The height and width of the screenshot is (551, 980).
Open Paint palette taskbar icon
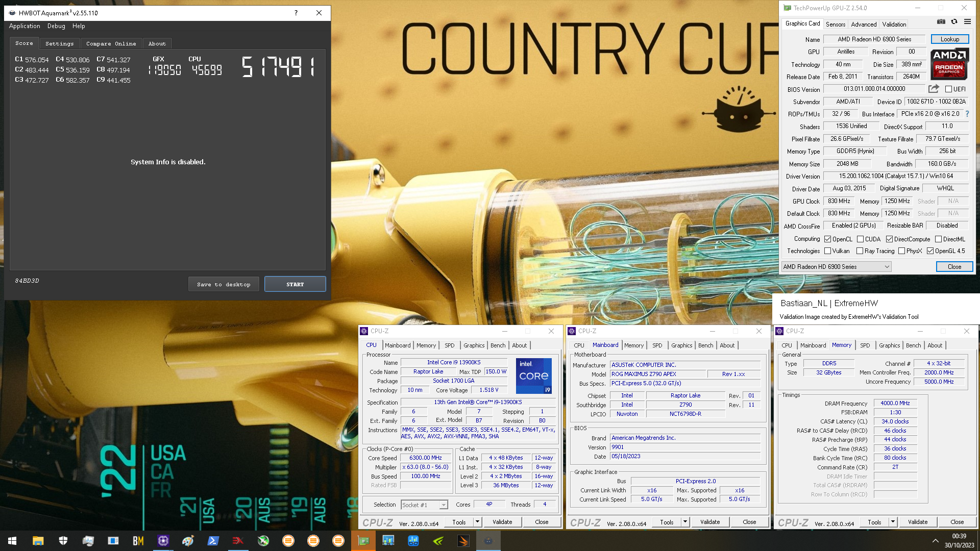(188, 541)
